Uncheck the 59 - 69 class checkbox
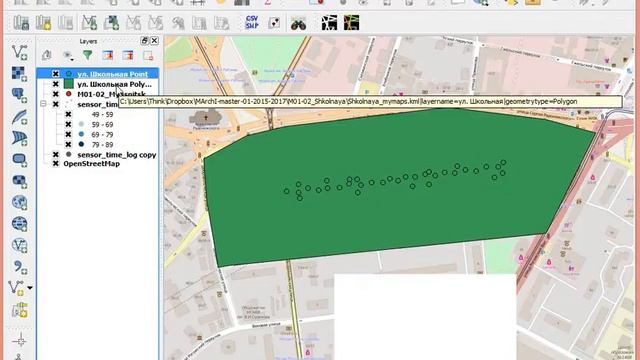 68,124
